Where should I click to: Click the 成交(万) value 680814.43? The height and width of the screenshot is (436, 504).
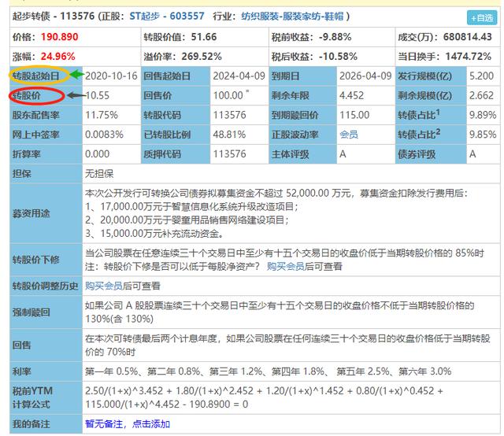click(468, 37)
